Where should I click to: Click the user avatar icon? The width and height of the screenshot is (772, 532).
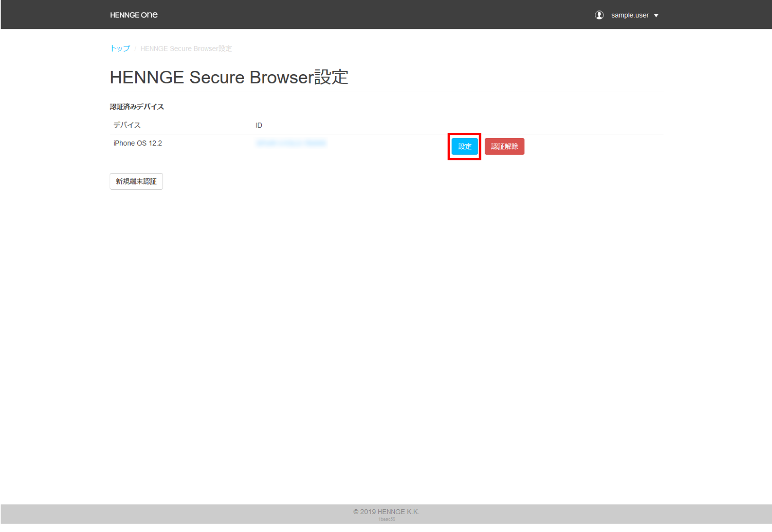tap(599, 15)
